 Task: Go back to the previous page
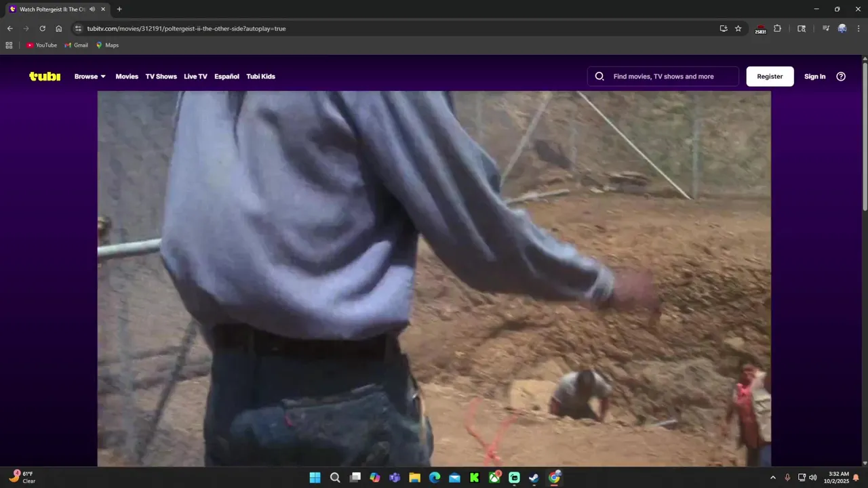pyautogui.click(x=9, y=28)
